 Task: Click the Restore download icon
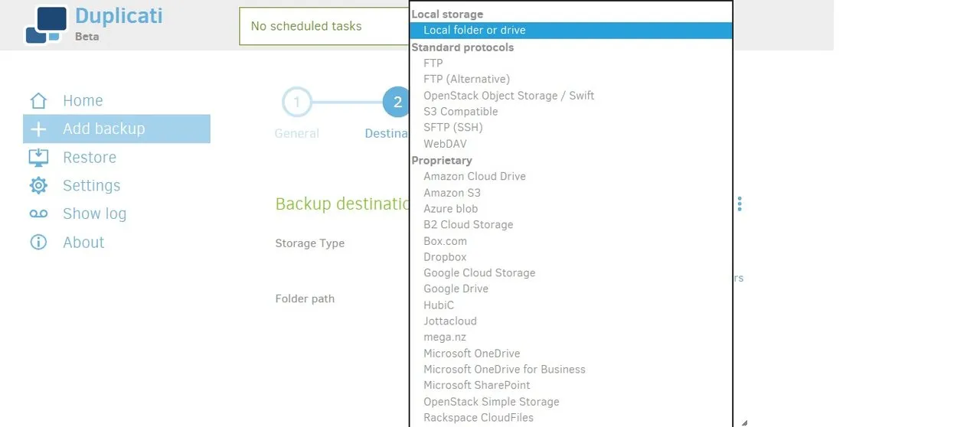(38, 157)
